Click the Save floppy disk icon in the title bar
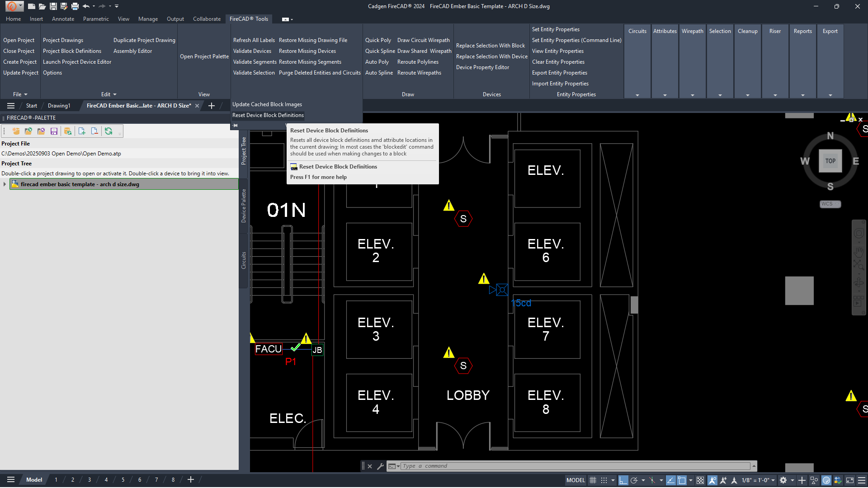This screenshot has height=488, width=868. [53, 6]
